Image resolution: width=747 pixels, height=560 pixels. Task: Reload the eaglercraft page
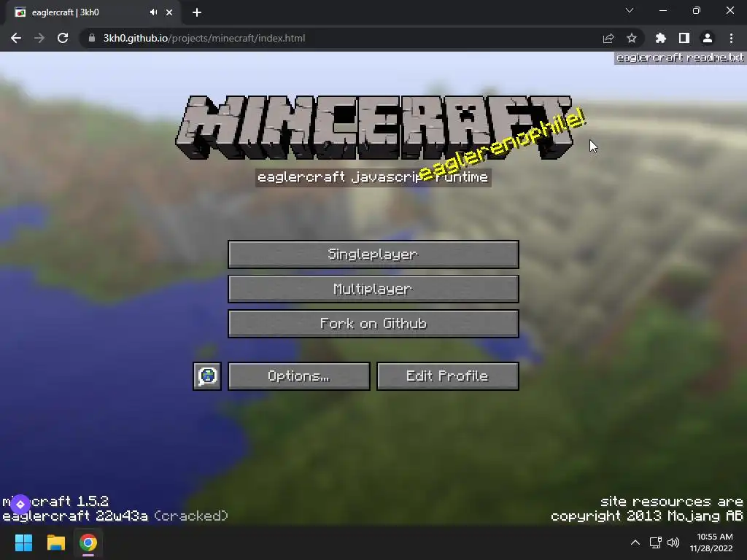[63, 38]
